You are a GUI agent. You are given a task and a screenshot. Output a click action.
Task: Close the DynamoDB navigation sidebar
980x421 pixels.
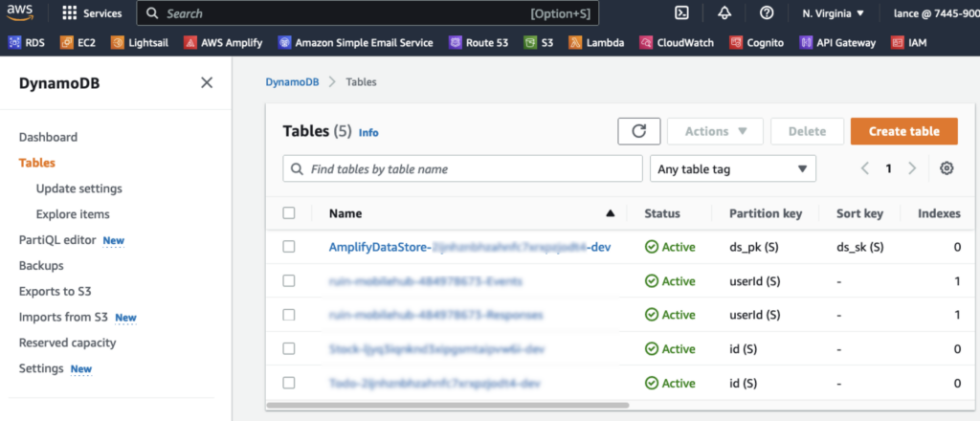(207, 83)
